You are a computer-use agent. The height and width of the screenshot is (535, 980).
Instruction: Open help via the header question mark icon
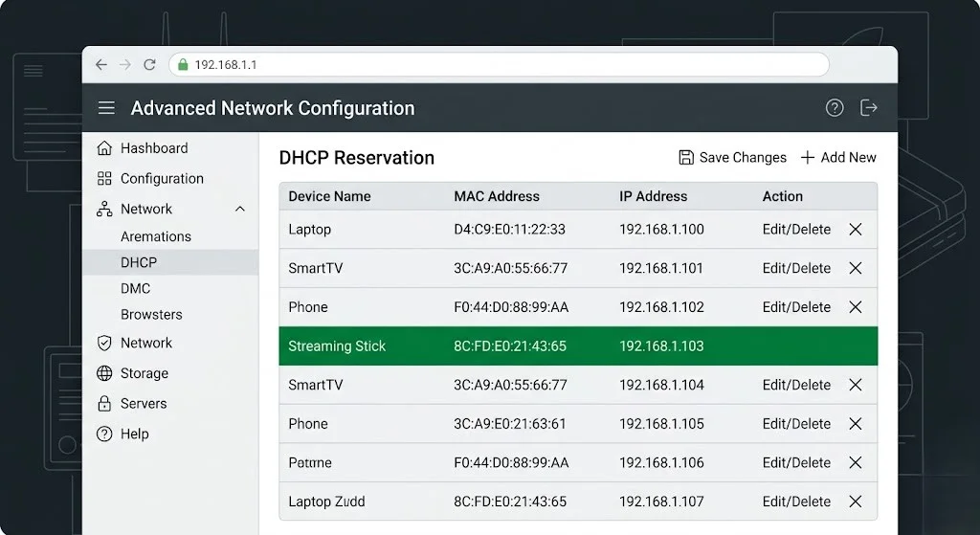pos(835,107)
